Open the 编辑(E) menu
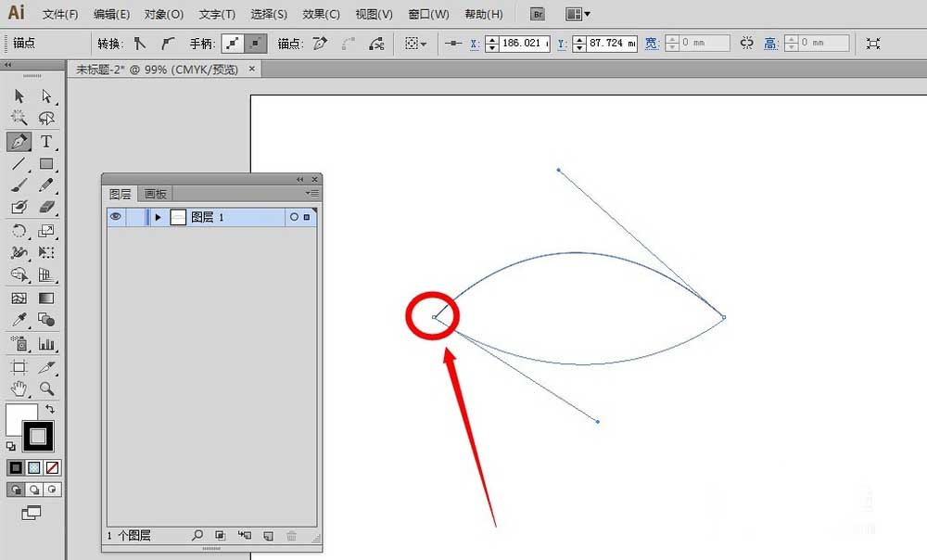This screenshot has width=927, height=560. click(112, 14)
